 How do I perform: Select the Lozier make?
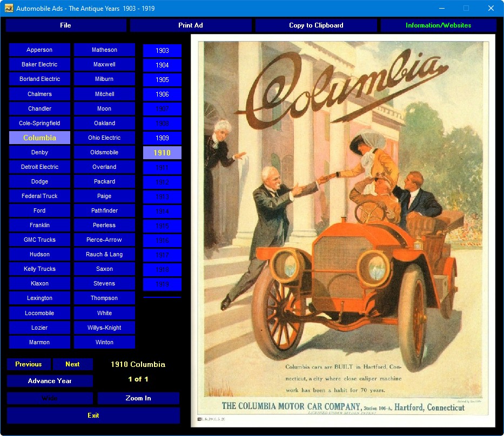(x=39, y=328)
